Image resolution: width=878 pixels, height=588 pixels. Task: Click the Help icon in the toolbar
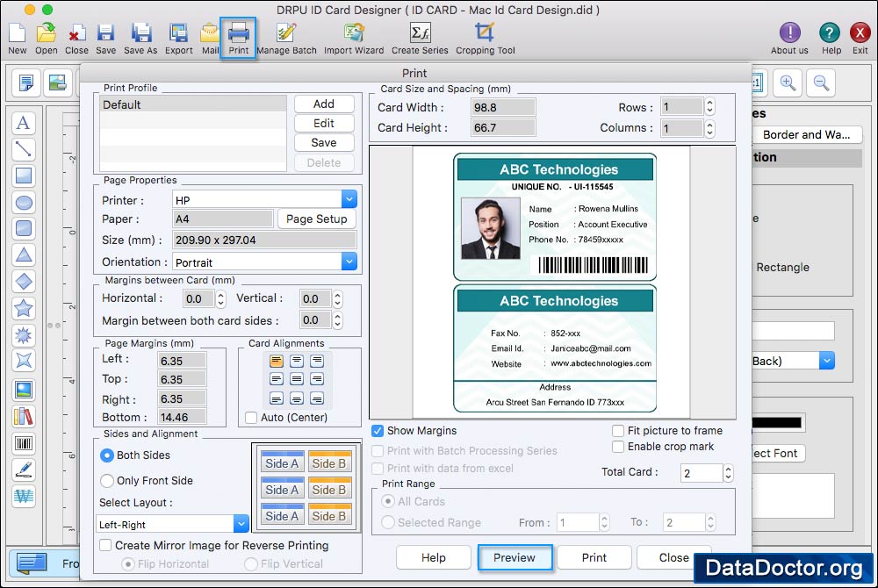831,38
